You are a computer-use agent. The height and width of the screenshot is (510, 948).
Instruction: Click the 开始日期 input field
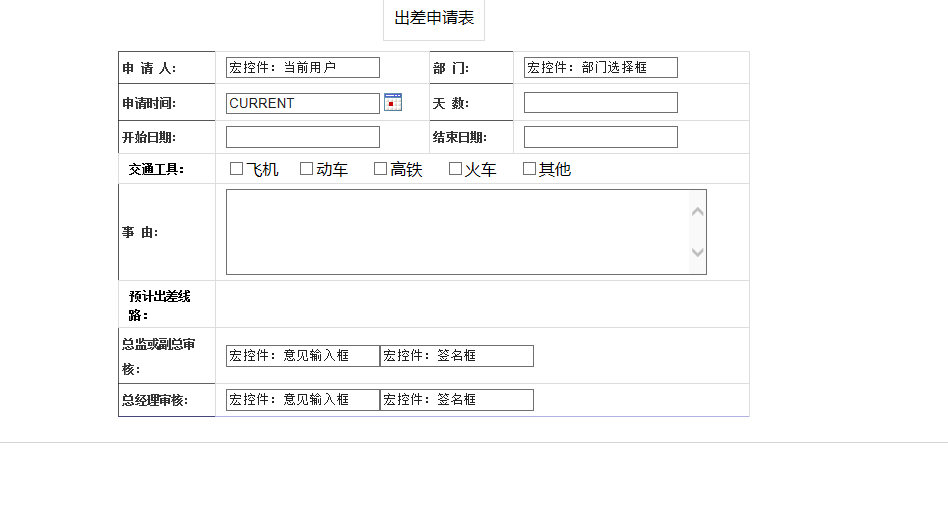pos(303,137)
